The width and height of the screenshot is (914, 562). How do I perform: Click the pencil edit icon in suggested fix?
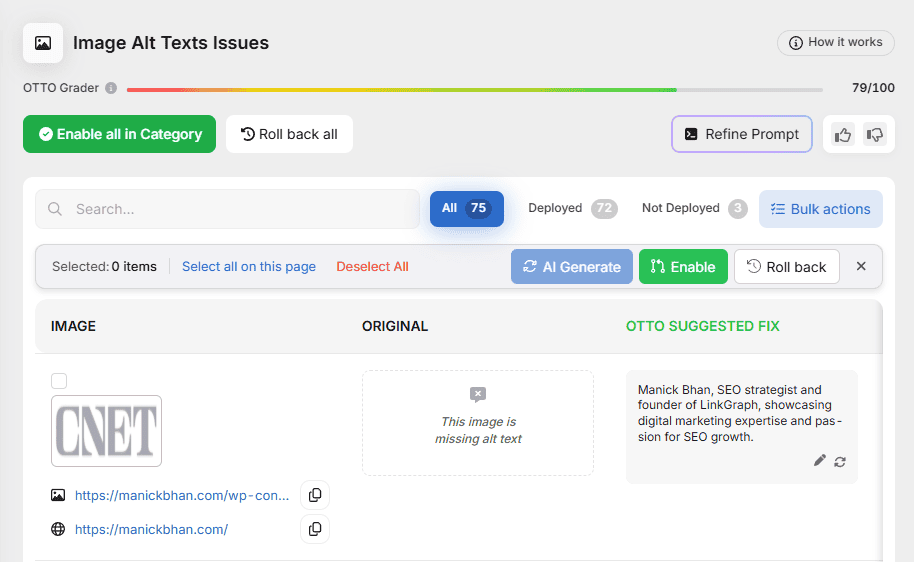coord(820,460)
